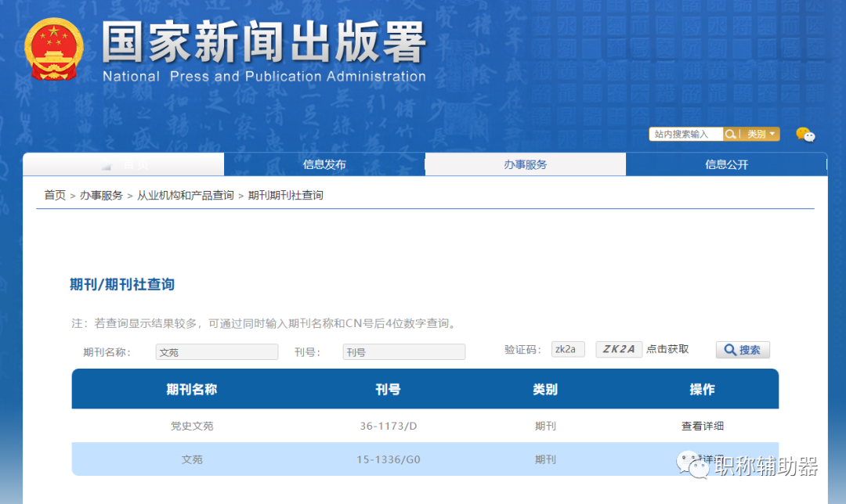Viewport: 846px width, 504px height.
Task: Open the 类别 category dropdown in the search bar
Action: tap(757, 134)
